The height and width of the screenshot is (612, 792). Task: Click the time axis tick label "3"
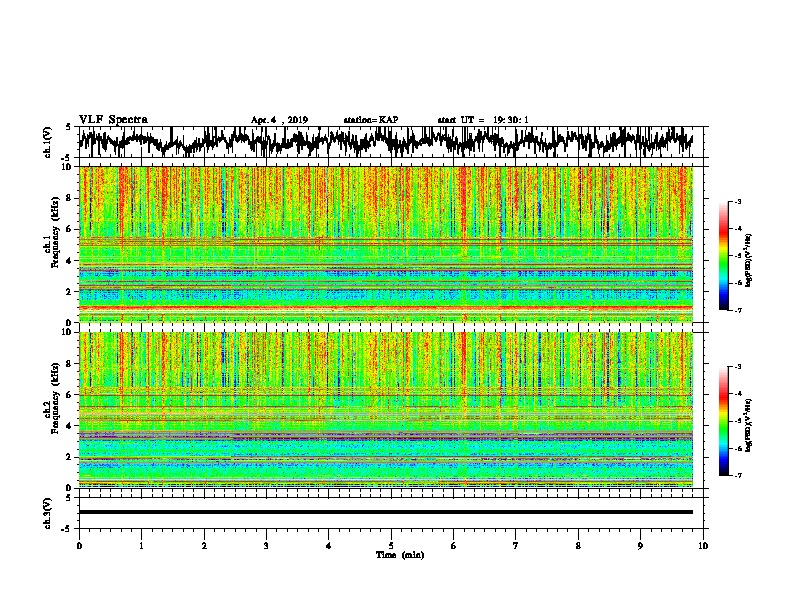click(x=266, y=546)
